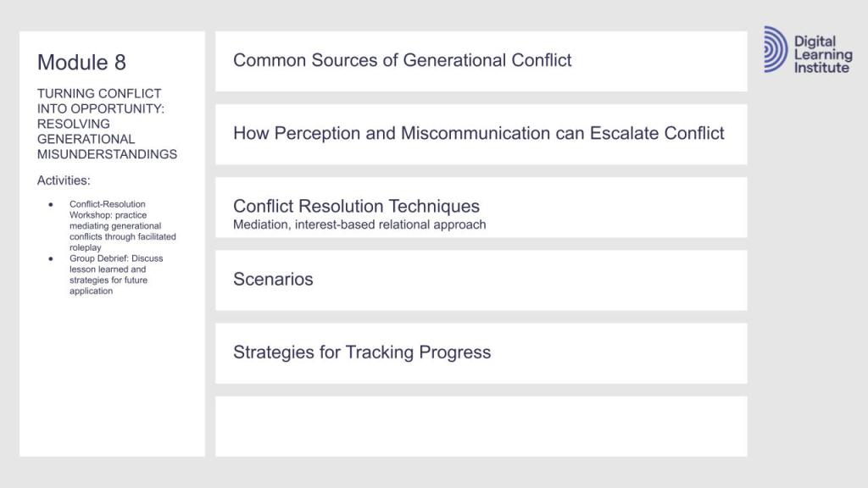The width and height of the screenshot is (868, 488).
Task: Click the Digital Learning Institute spiral logo
Action: point(776,49)
